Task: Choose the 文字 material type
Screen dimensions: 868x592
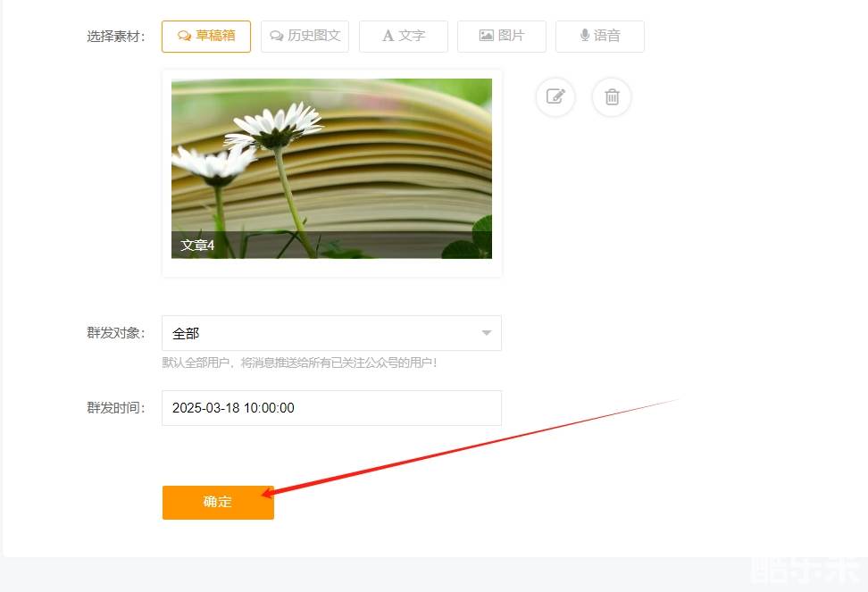Action: [x=403, y=37]
